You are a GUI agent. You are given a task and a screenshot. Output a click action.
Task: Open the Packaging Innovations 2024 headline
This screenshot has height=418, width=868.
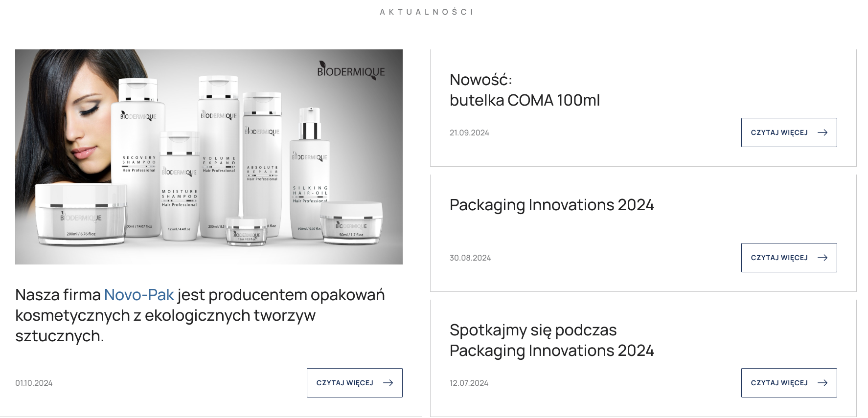coord(552,205)
